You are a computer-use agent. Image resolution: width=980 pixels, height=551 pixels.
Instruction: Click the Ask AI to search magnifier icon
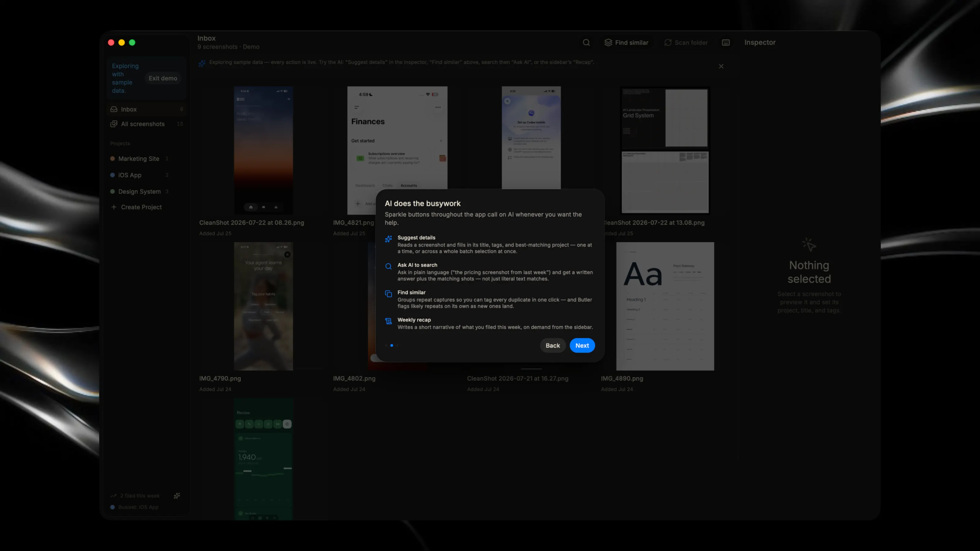click(x=388, y=266)
